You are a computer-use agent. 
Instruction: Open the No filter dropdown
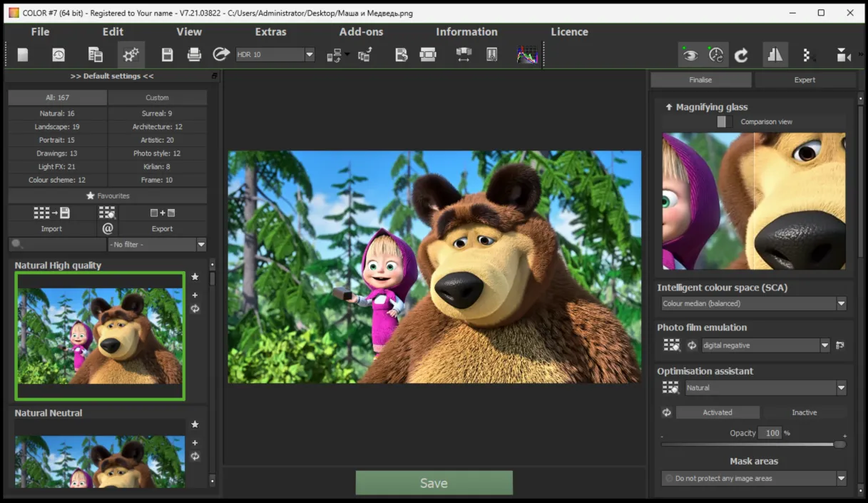coord(157,245)
